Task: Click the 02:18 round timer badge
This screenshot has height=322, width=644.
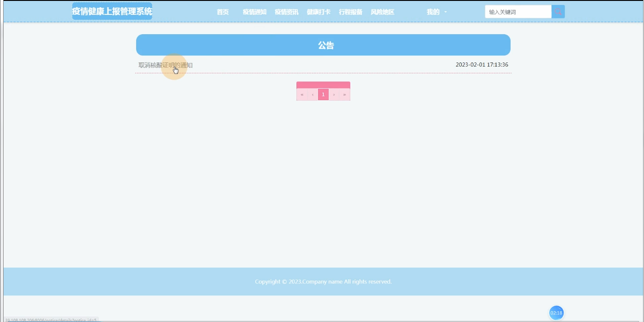Action: click(x=556, y=313)
